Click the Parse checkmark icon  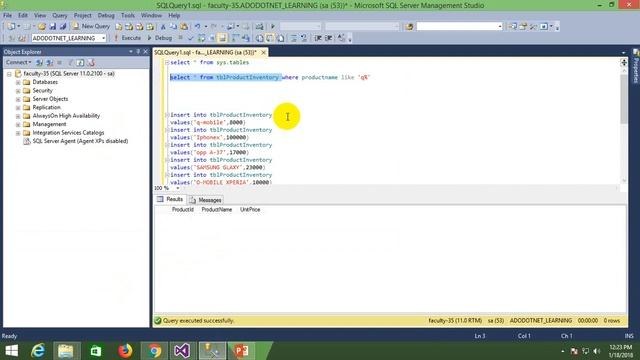[x=190, y=38]
